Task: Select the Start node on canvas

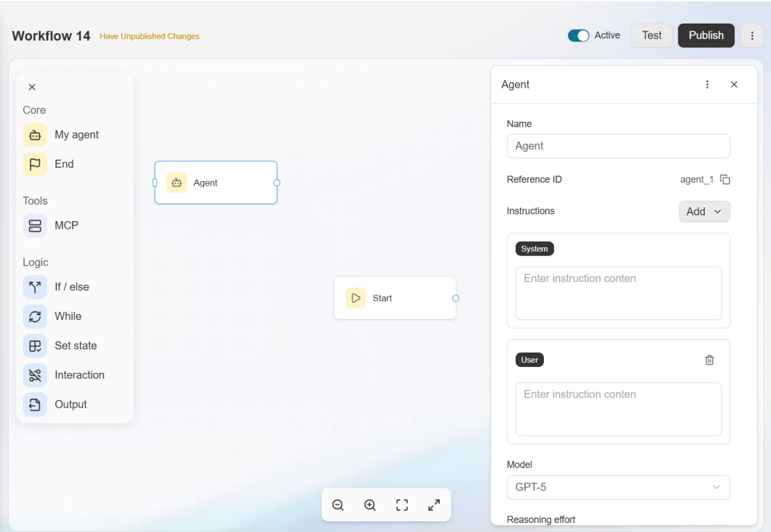Action: click(395, 298)
